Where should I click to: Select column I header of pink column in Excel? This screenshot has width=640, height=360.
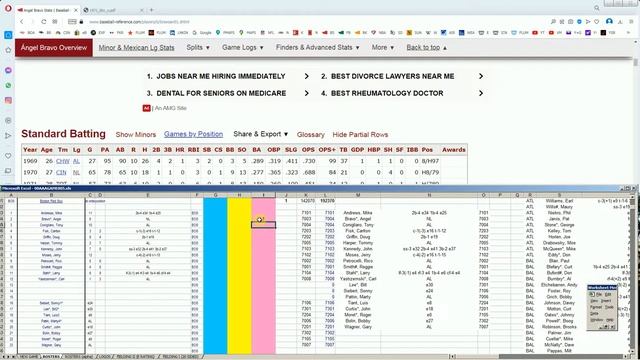[263, 195]
